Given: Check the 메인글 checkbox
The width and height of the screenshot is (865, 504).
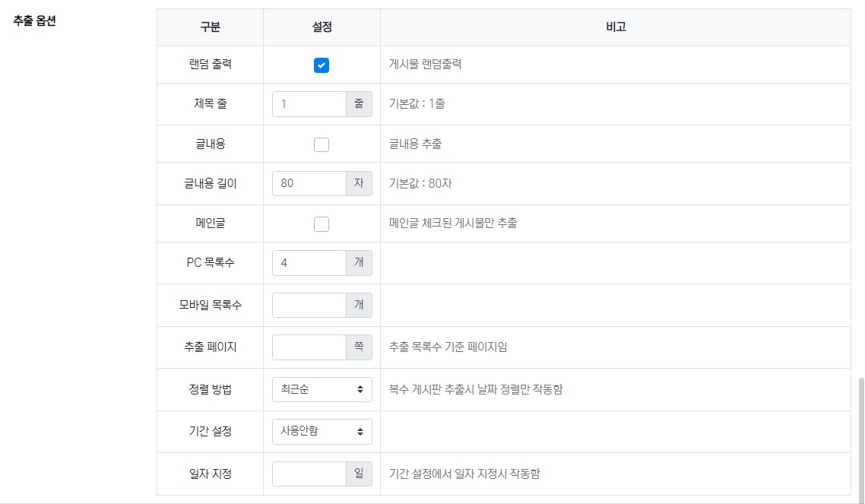Looking at the screenshot, I should click(x=322, y=224).
